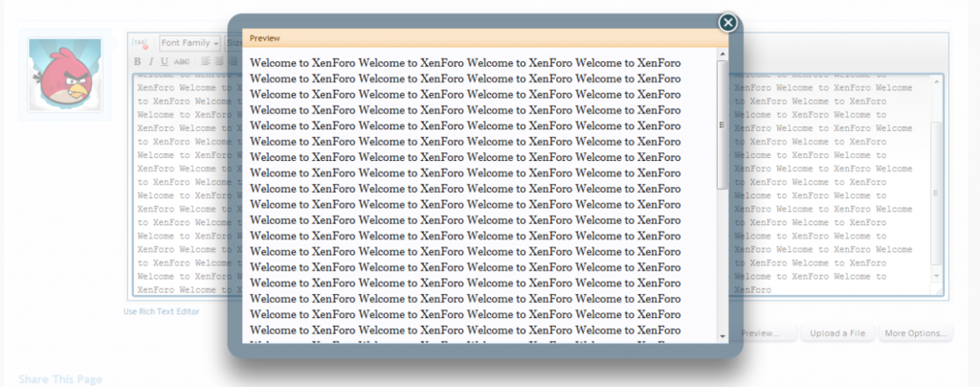Screen dimensions: 980x387
Task: Apply Underline formatting in editor
Action: tap(165, 61)
